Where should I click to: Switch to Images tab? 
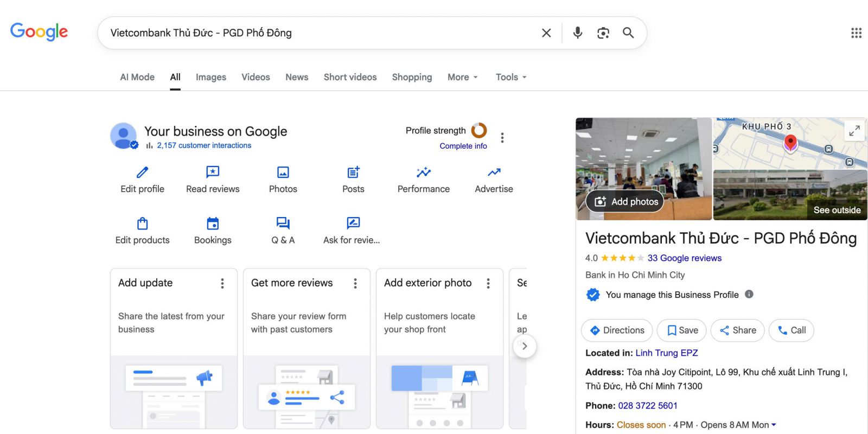211,77
